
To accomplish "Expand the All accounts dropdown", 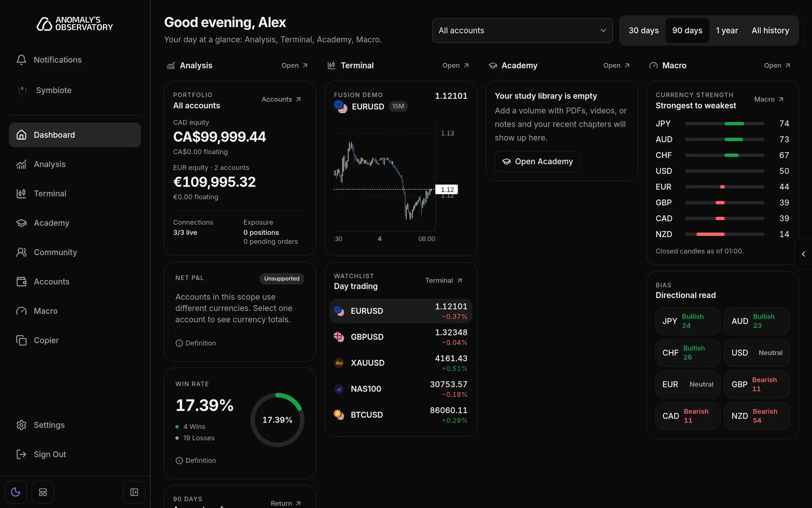I will click(x=522, y=30).
